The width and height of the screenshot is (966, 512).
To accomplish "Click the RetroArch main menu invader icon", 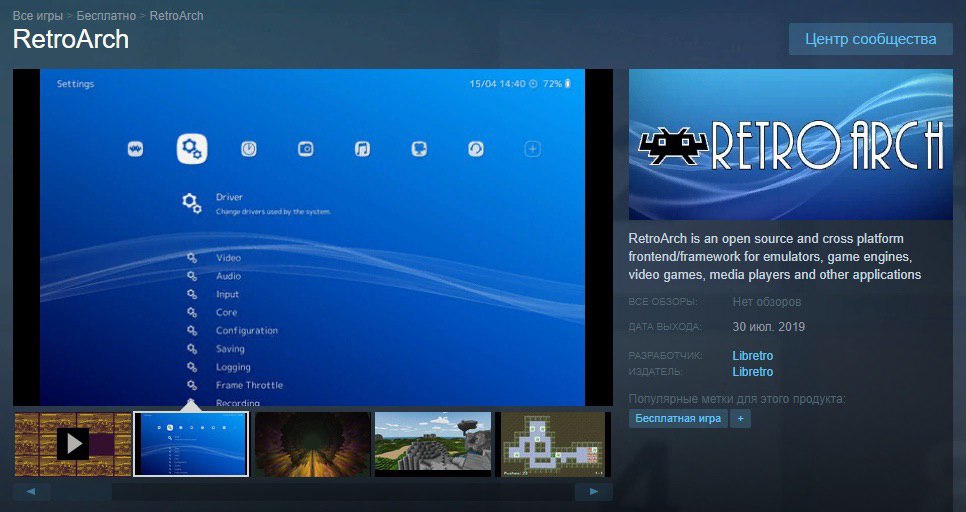I will pyautogui.click(x=135, y=149).
